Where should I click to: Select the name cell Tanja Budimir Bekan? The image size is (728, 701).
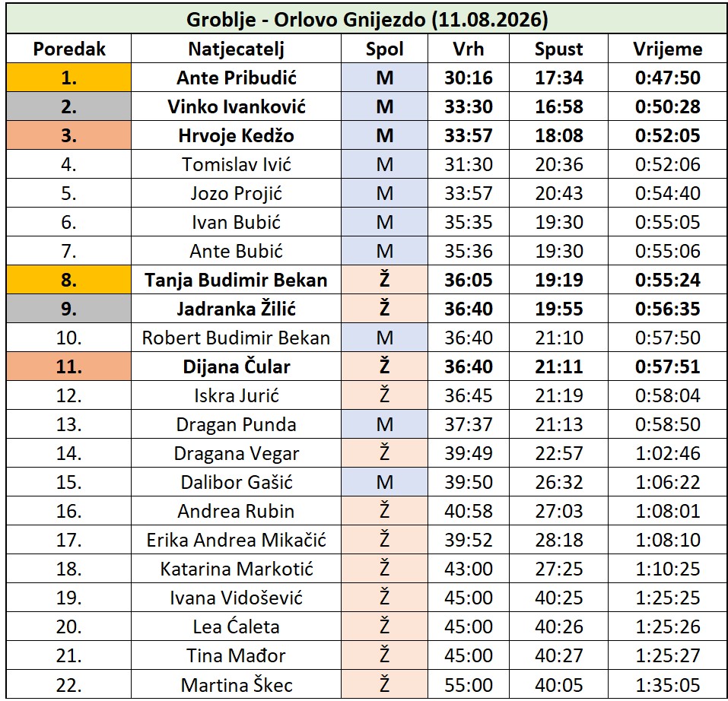point(237,280)
